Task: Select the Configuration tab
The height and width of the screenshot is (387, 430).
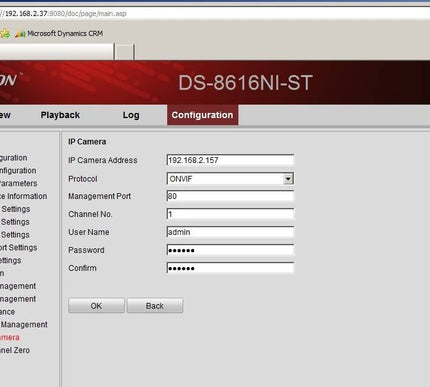Action: click(202, 115)
